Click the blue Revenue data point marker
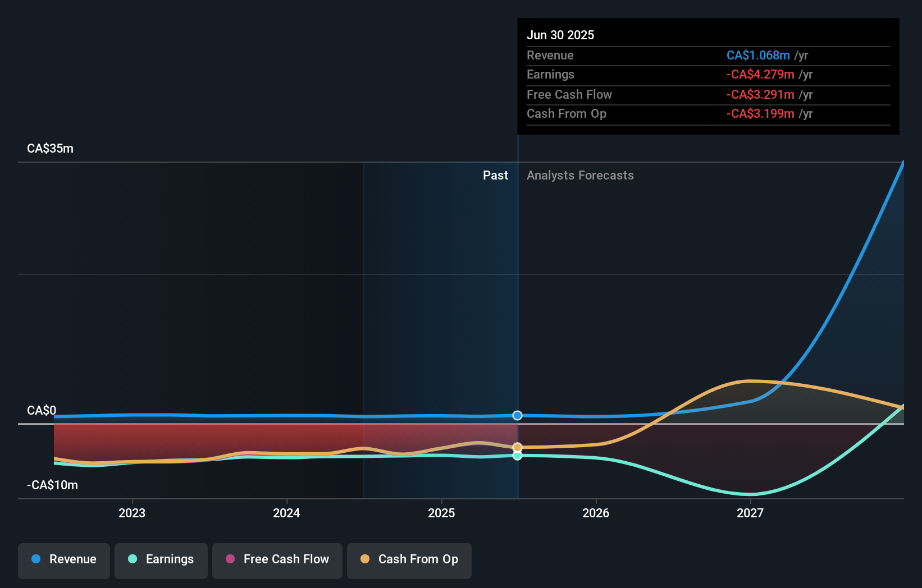Screen dimensions: 922x588 pyautogui.click(x=518, y=415)
